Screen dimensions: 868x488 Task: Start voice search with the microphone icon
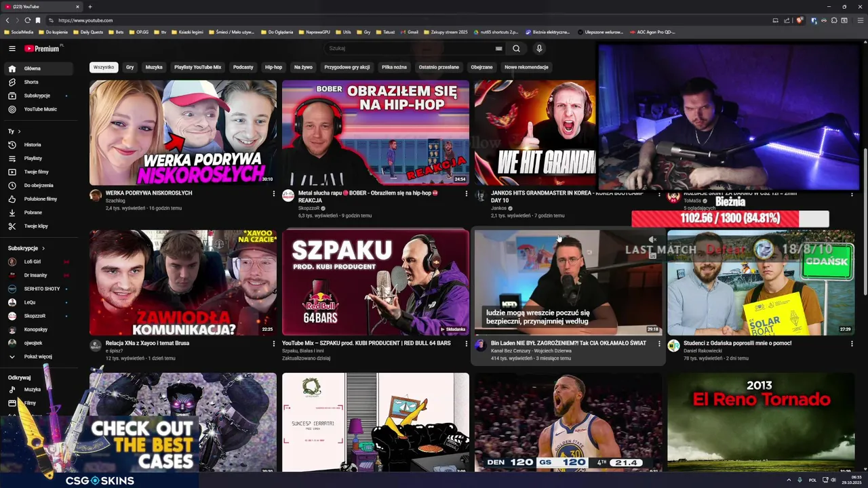[539, 48]
